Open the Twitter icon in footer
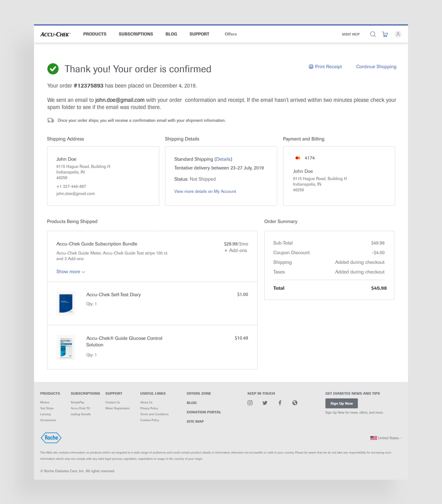This screenshot has width=442, height=504. 265,403
